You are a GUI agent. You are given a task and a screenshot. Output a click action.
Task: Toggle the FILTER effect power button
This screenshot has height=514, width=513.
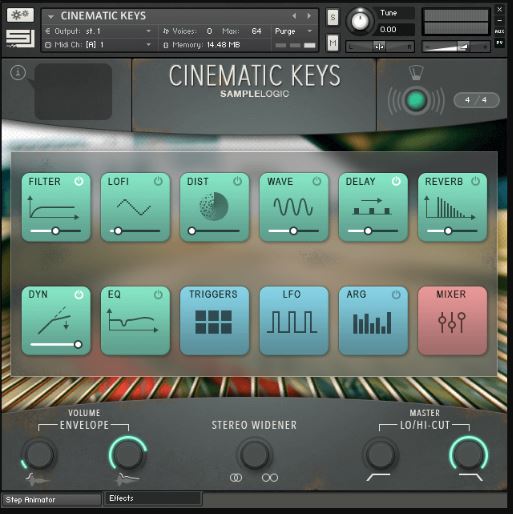tap(79, 181)
